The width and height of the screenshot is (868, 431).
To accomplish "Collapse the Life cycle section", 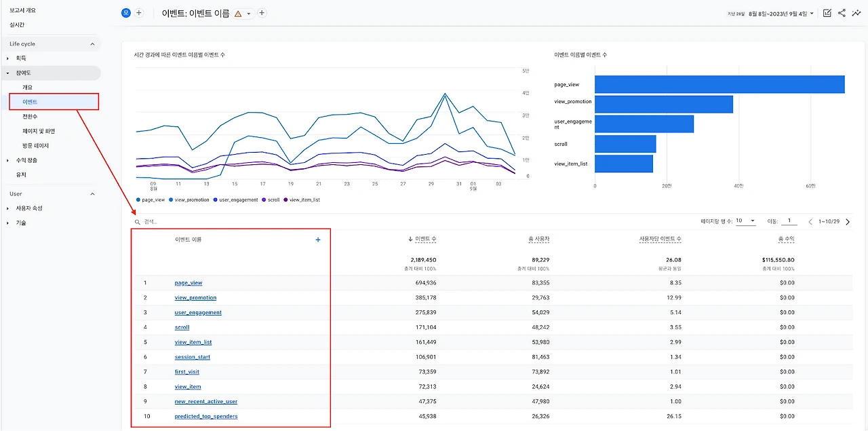I will click(93, 44).
